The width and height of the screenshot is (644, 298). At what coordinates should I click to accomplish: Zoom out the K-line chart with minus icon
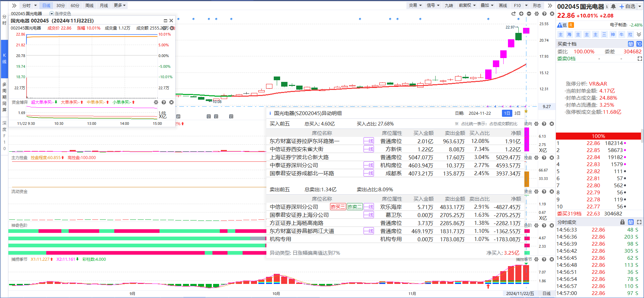tap(529, 14)
